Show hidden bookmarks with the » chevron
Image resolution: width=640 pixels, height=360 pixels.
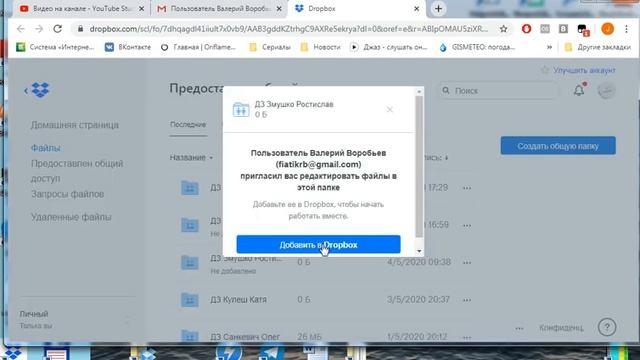[x=549, y=47]
